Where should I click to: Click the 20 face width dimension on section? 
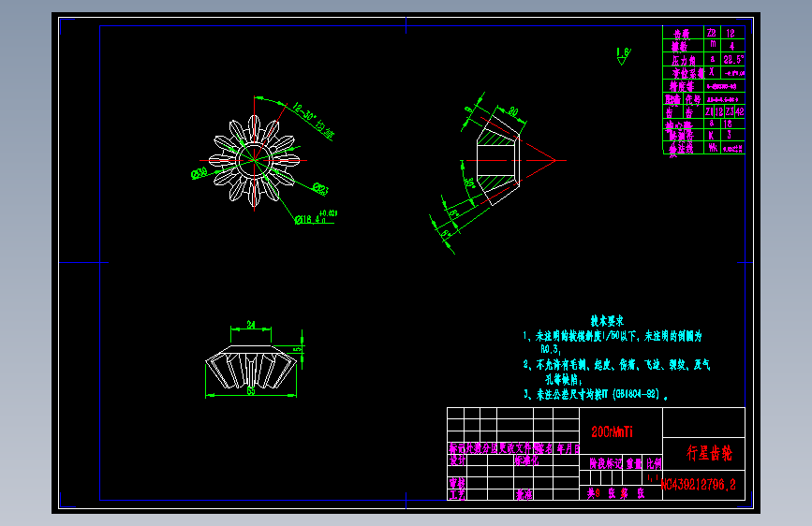(x=512, y=111)
